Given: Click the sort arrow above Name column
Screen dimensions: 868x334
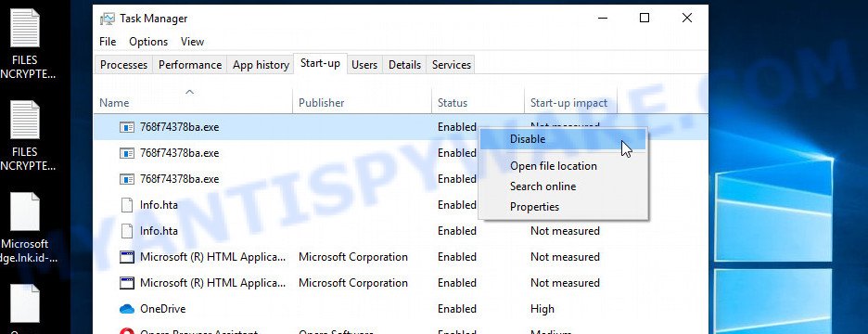Looking at the screenshot, I should coord(189,92).
